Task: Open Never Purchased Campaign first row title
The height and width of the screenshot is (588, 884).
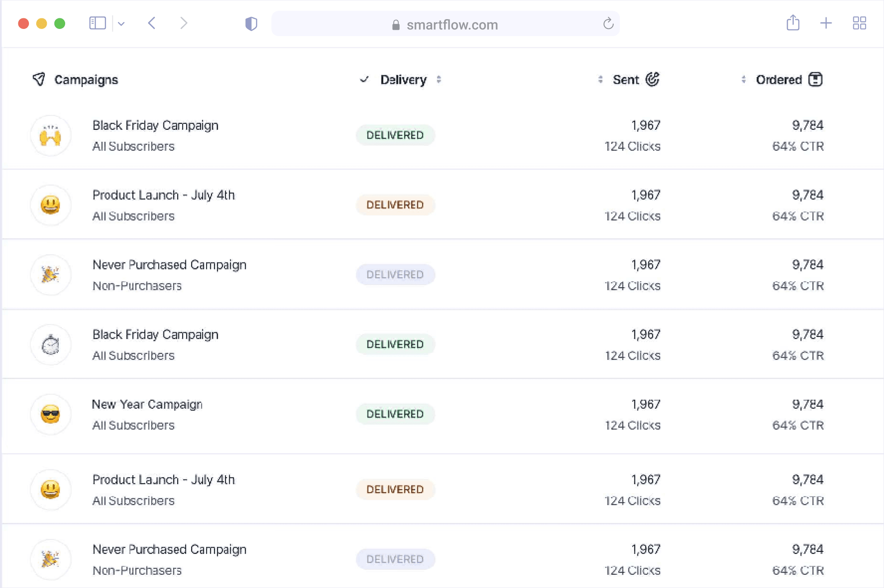Action: pyautogui.click(x=169, y=265)
